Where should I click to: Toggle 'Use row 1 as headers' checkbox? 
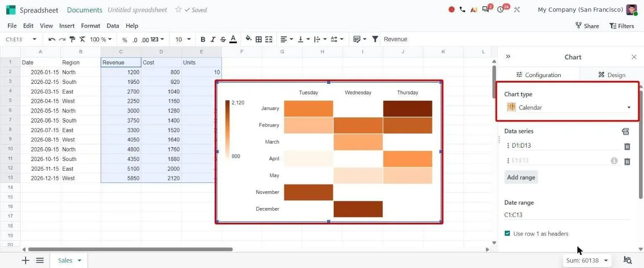click(507, 233)
